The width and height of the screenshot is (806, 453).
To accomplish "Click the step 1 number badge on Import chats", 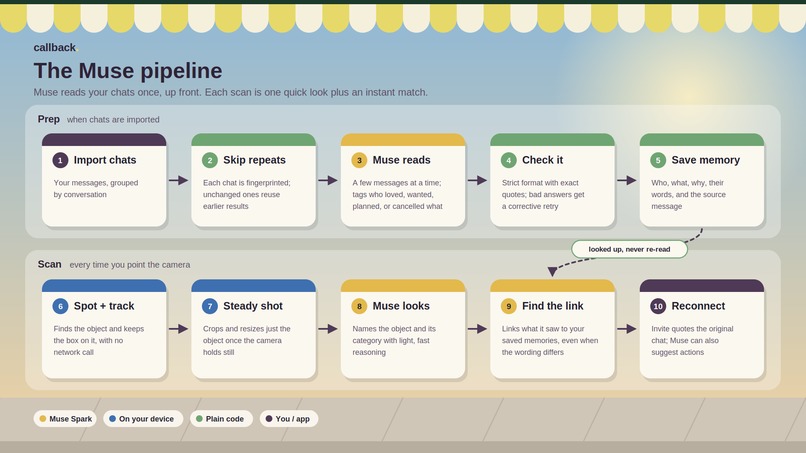I will (x=60, y=160).
